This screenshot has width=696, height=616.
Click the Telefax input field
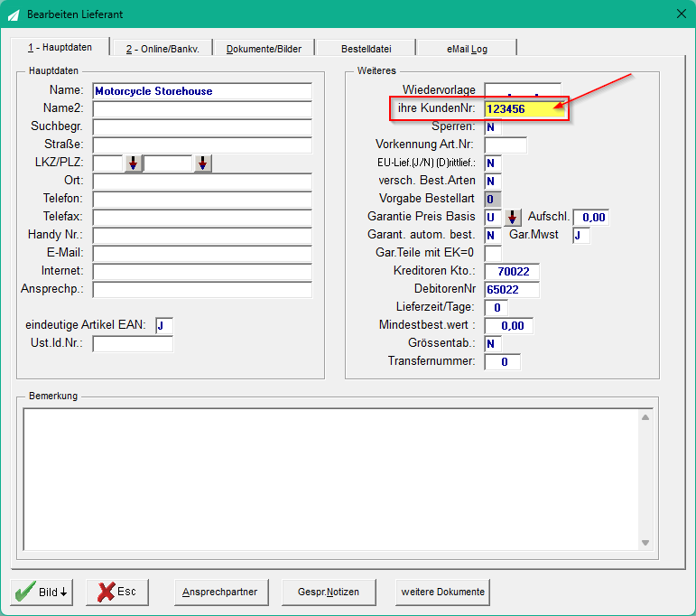202,218
